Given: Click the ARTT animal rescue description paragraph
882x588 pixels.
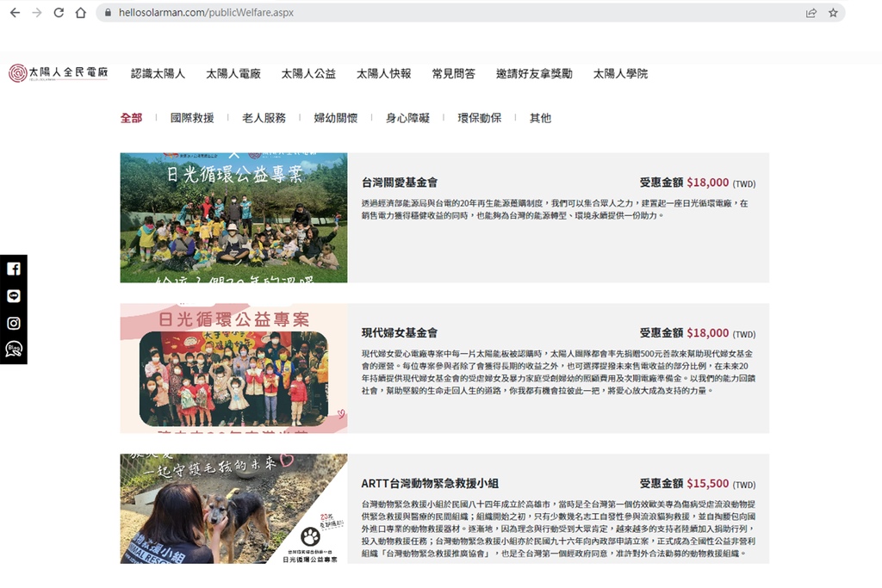Looking at the screenshot, I should point(558,529).
